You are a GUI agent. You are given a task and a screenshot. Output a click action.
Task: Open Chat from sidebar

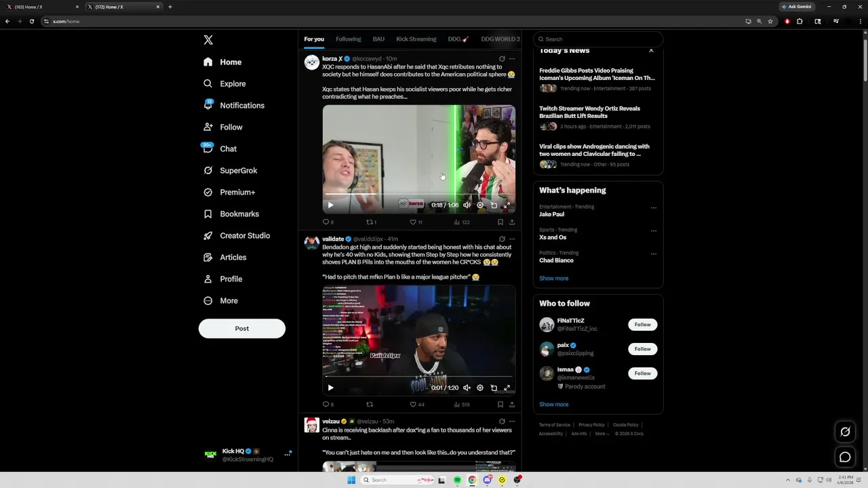(x=220, y=148)
